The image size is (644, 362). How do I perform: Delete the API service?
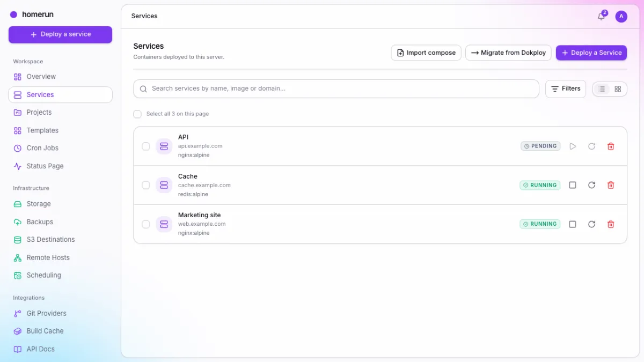pyautogui.click(x=610, y=146)
